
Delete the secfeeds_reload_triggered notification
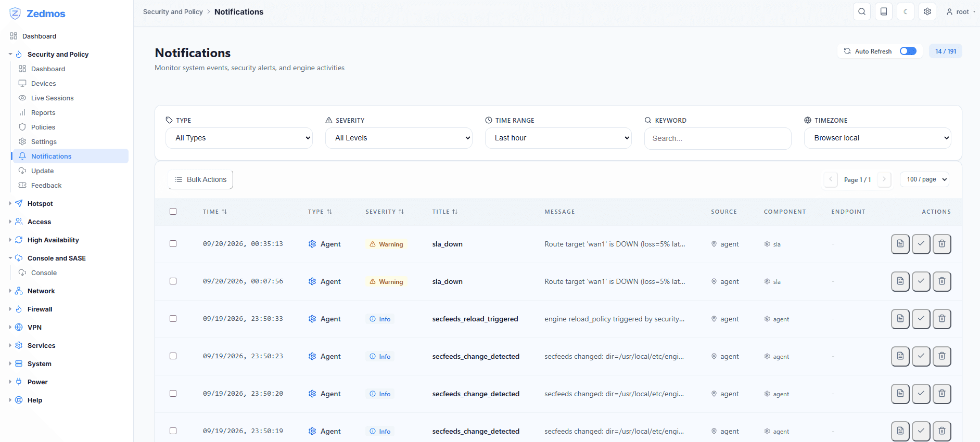942,319
